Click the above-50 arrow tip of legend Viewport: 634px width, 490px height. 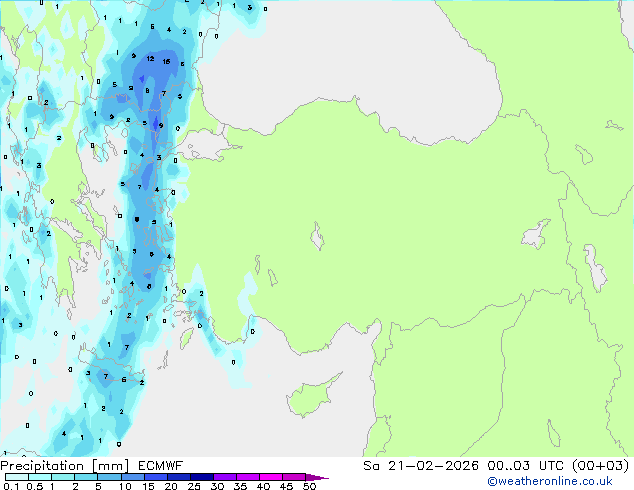pos(317,477)
